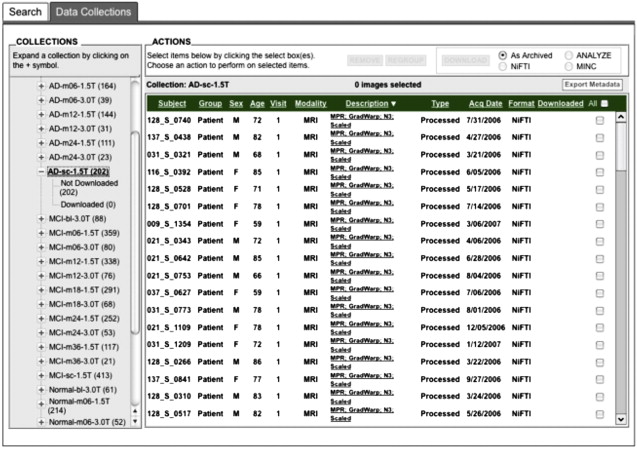Open the Data Collections tab
This screenshot has height=449, width=637.
[x=92, y=12]
